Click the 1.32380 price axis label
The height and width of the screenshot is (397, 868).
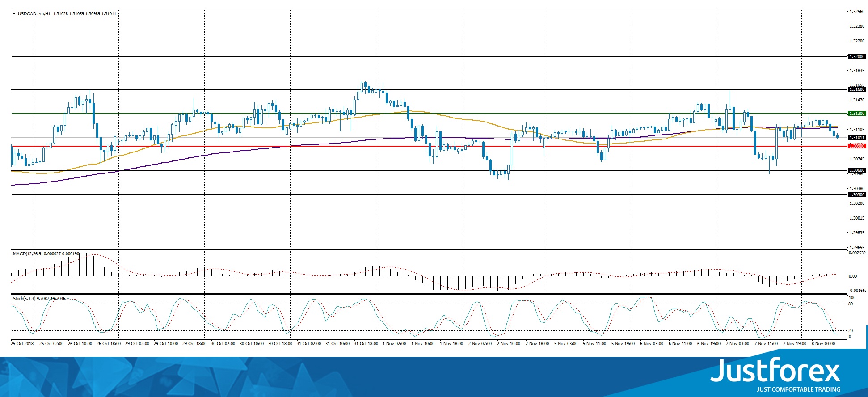click(857, 26)
